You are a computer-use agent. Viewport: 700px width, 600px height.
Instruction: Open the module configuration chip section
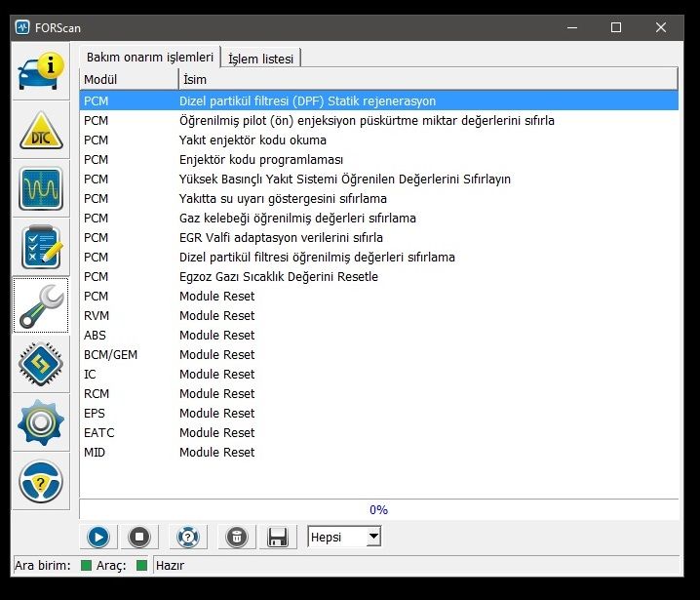(x=41, y=364)
